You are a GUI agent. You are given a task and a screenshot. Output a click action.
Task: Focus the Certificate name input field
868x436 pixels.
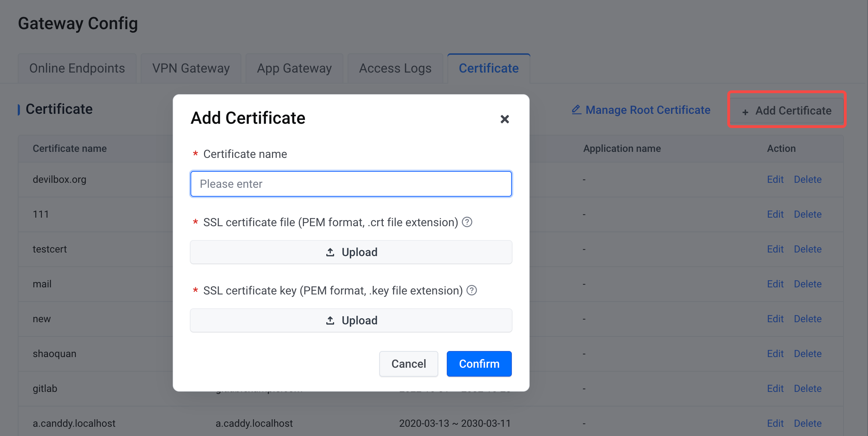351,184
